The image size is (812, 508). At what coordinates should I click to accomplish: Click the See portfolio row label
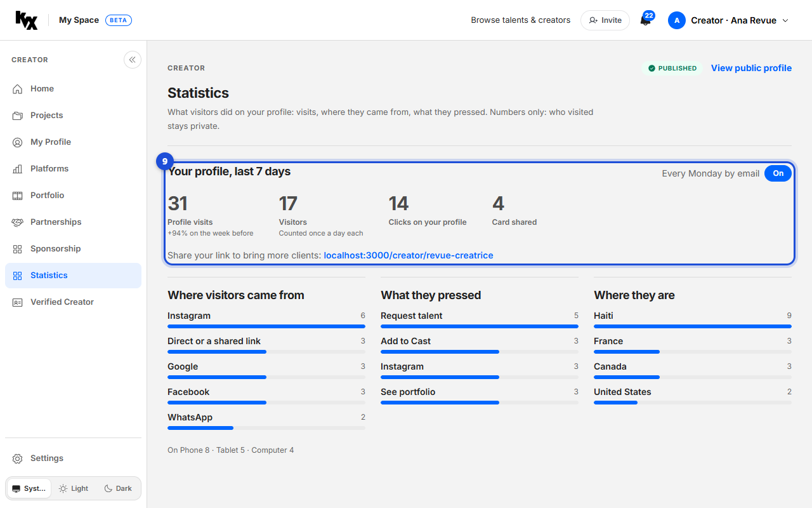pyautogui.click(x=408, y=392)
